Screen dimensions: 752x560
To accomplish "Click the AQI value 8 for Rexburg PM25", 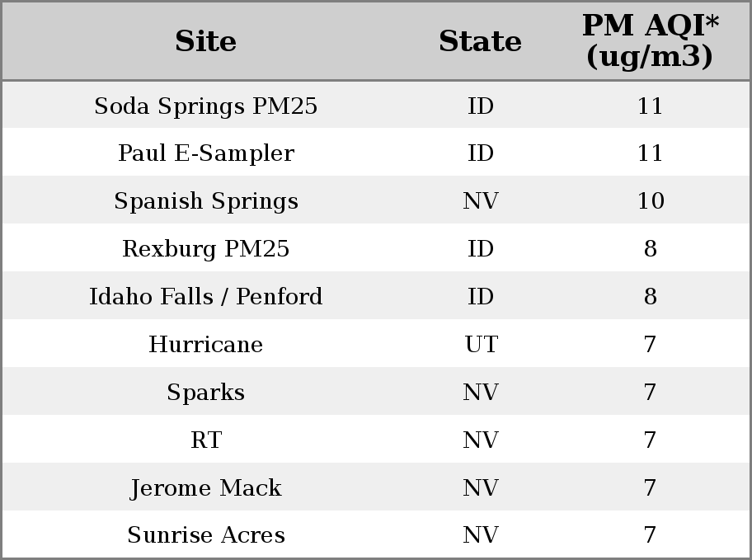I will [651, 248].
